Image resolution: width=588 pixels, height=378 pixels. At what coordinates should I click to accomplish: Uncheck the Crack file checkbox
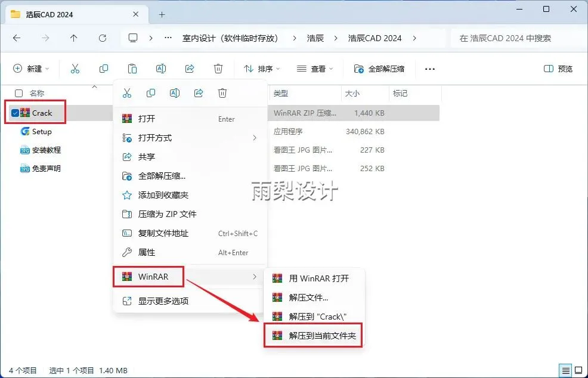(x=15, y=113)
